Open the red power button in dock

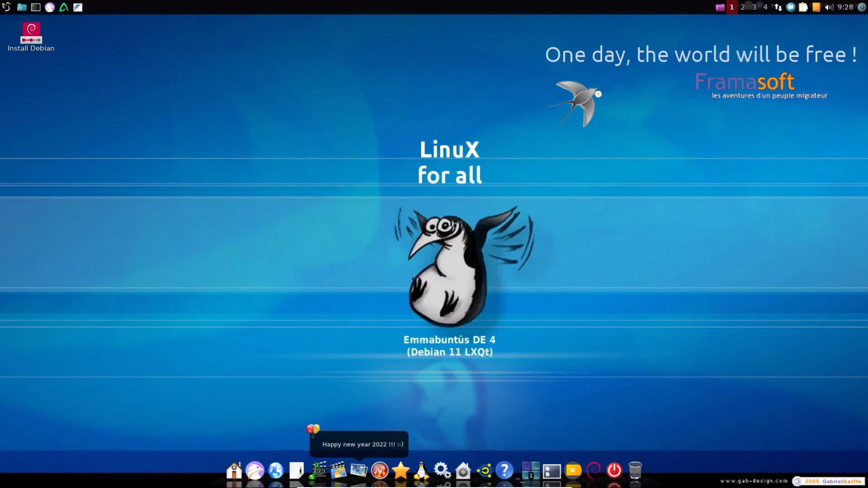click(614, 470)
